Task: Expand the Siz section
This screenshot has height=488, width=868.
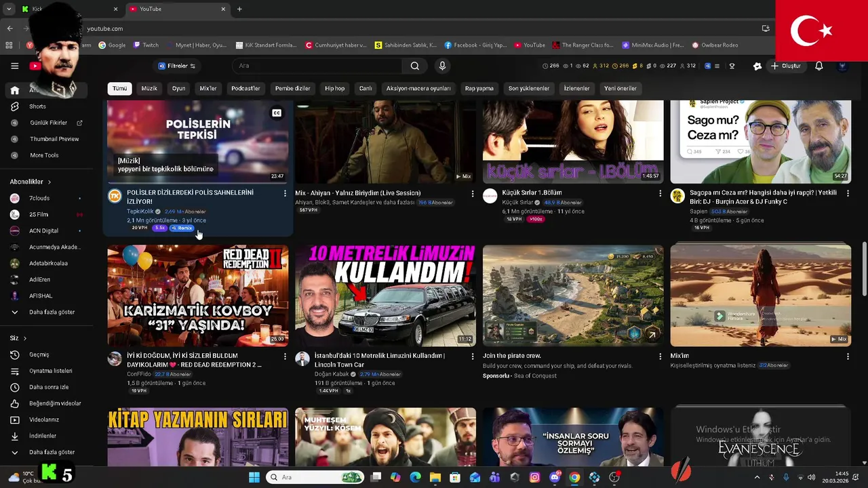Action: pos(18,338)
